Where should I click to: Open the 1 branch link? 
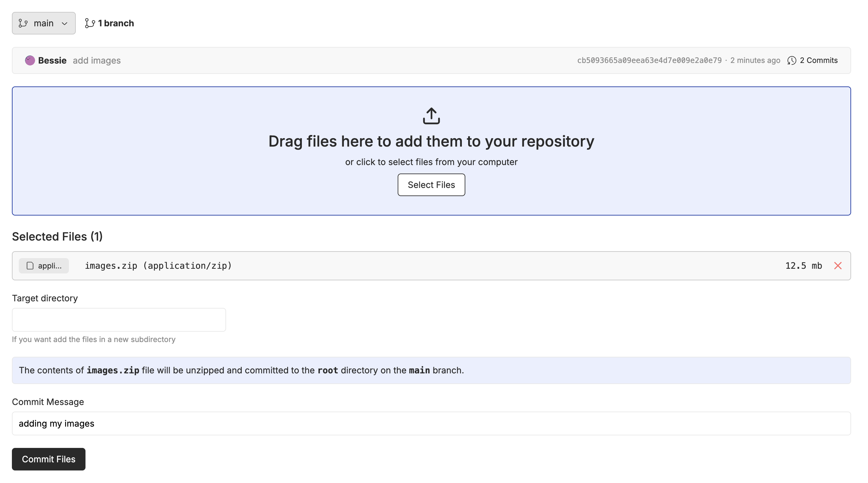[116, 23]
